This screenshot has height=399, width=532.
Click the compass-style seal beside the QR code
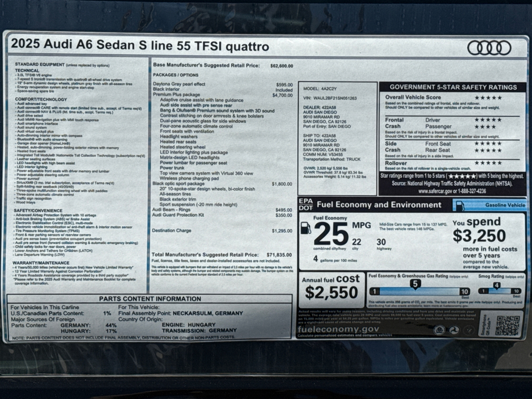click(468, 329)
